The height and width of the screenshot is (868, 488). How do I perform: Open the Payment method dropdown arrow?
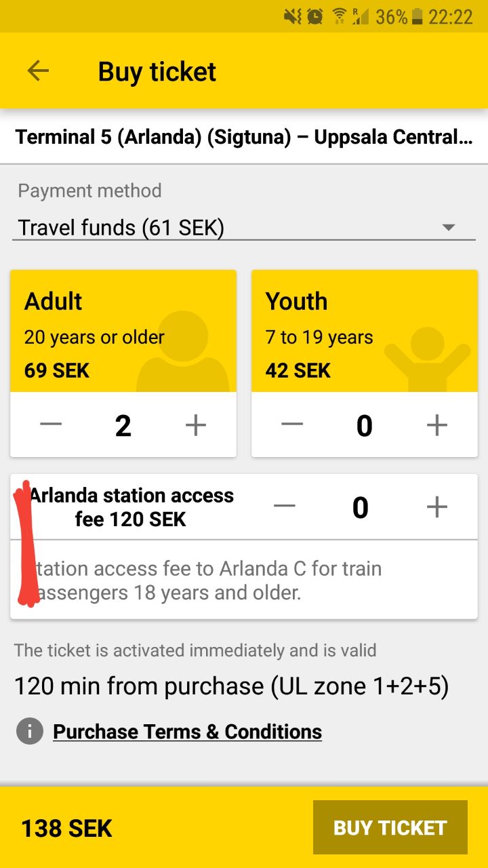(448, 228)
